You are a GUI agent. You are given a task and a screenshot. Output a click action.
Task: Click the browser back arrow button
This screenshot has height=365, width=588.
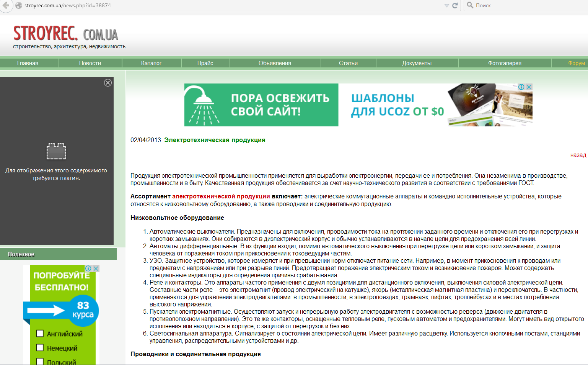(5, 5)
